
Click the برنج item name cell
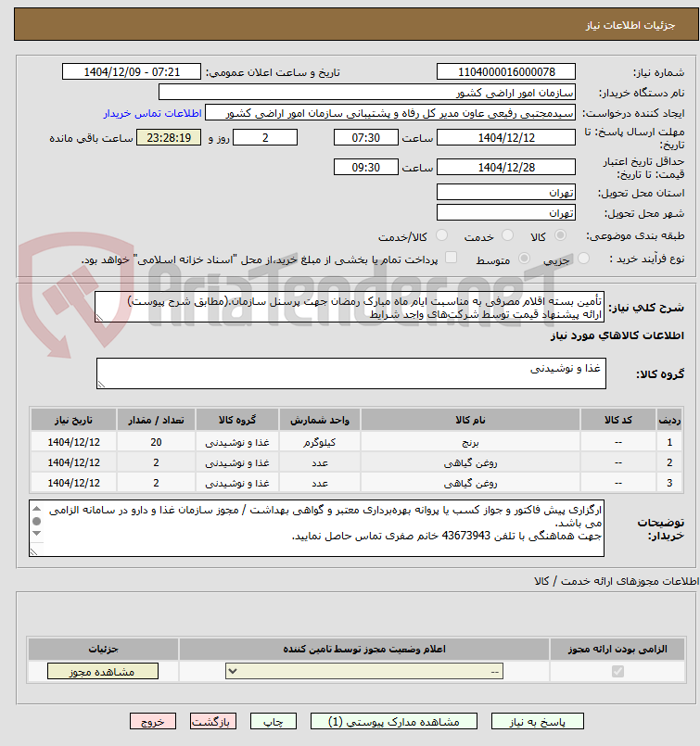[470, 442]
